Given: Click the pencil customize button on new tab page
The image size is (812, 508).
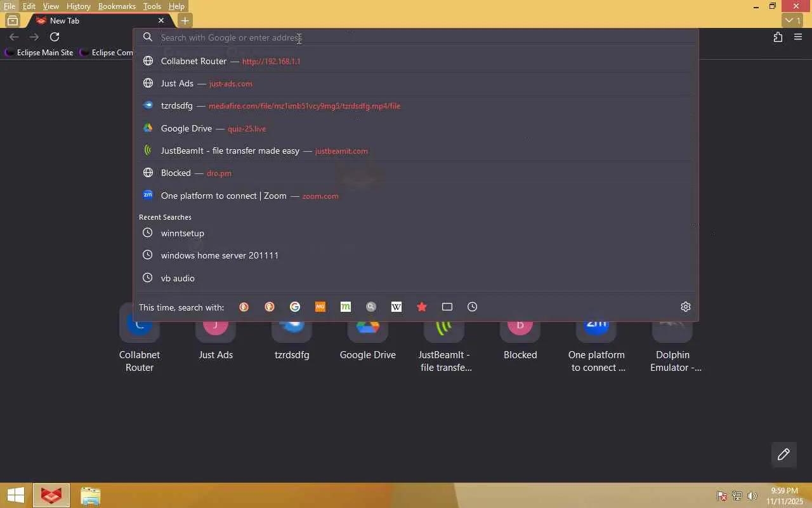Looking at the screenshot, I should coord(783,454).
